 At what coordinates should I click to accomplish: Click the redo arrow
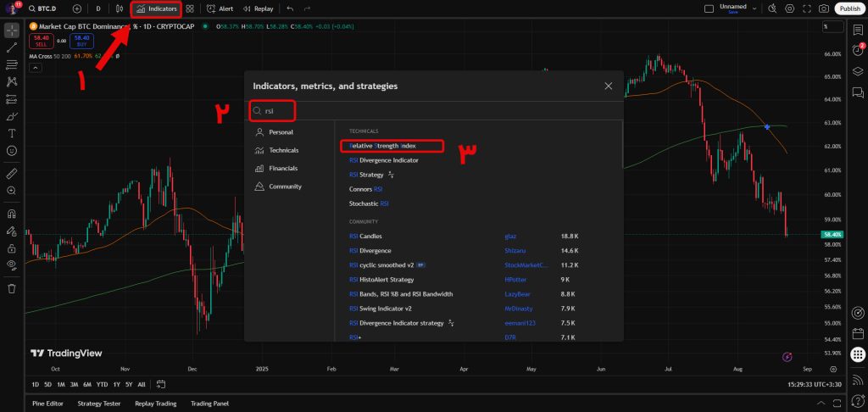point(307,8)
